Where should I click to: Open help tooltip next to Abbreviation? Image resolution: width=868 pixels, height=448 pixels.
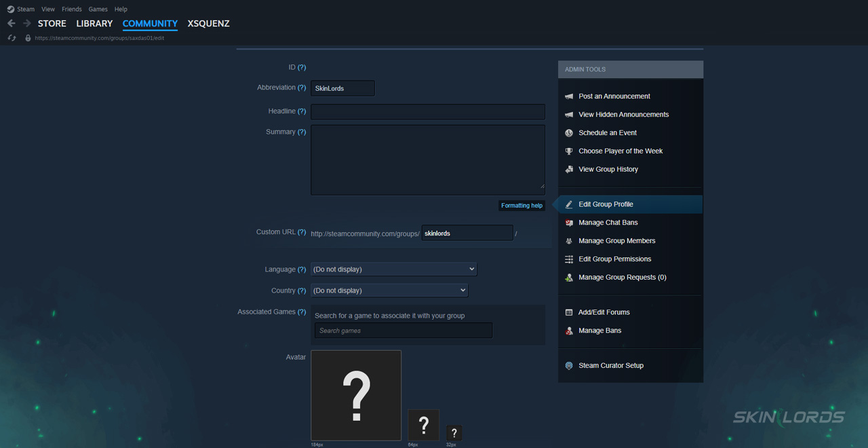[x=302, y=88]
